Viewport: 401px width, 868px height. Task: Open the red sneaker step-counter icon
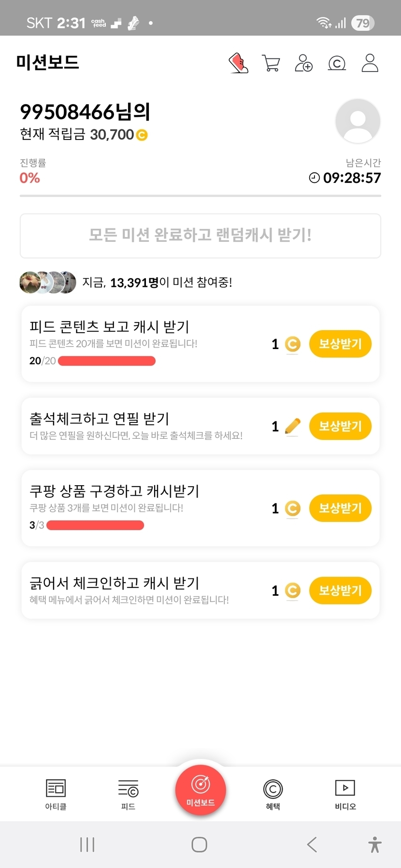238,63
